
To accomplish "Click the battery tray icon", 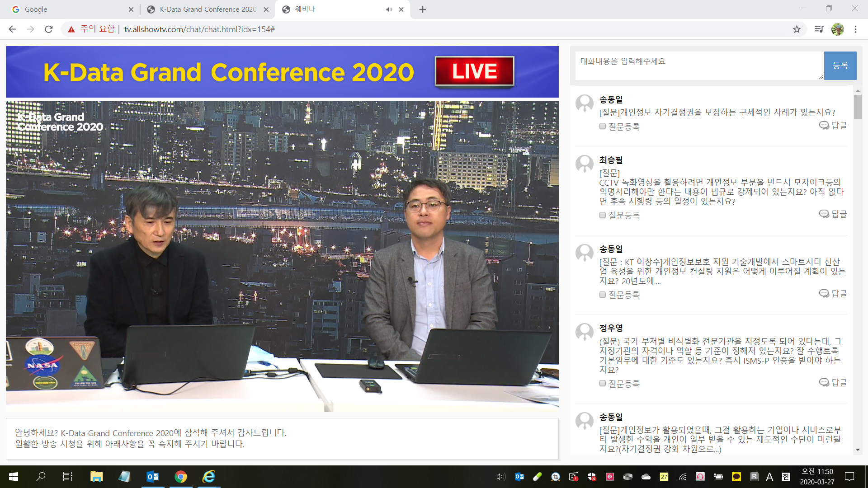I will coord(718,477).
